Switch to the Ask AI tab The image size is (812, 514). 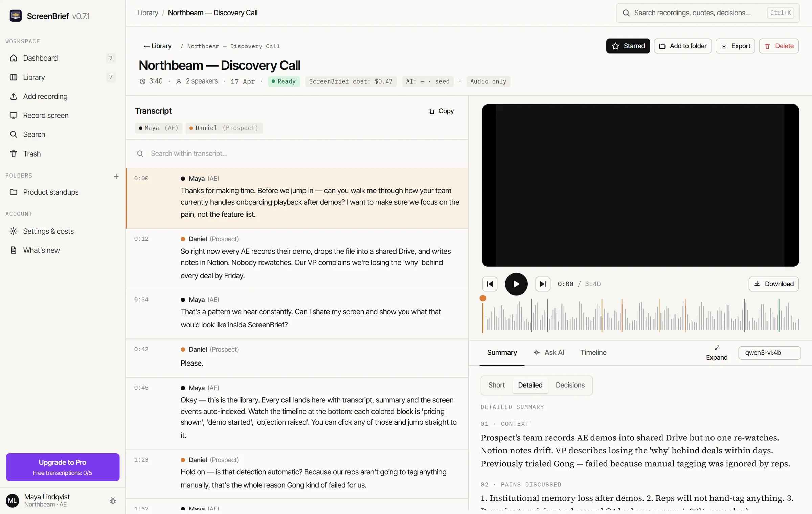click(x=549, y=353)
